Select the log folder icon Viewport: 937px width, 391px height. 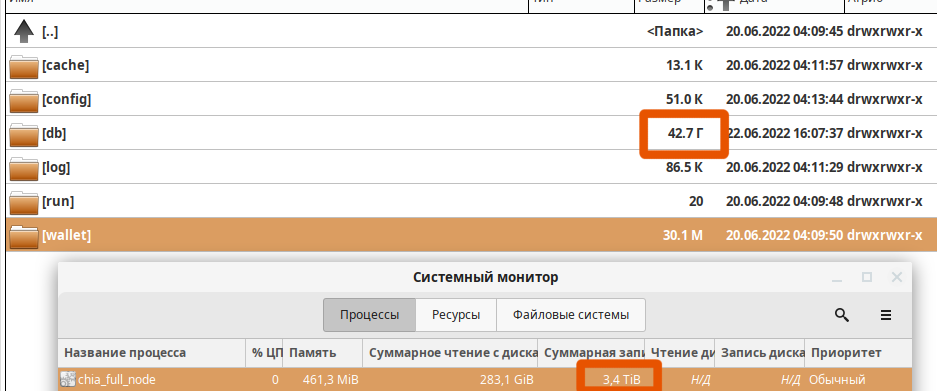pos(24,169)
